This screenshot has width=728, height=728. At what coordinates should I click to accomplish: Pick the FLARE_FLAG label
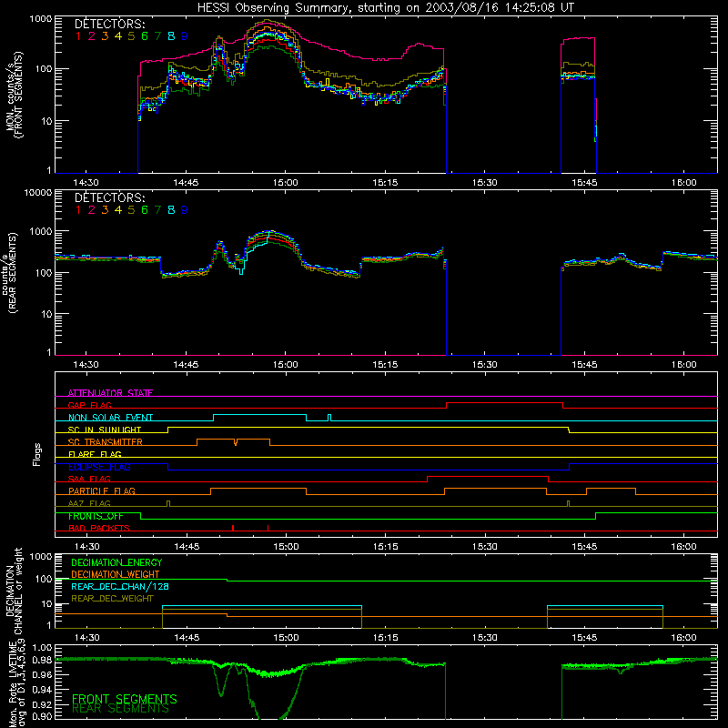(x=95, y=454)
